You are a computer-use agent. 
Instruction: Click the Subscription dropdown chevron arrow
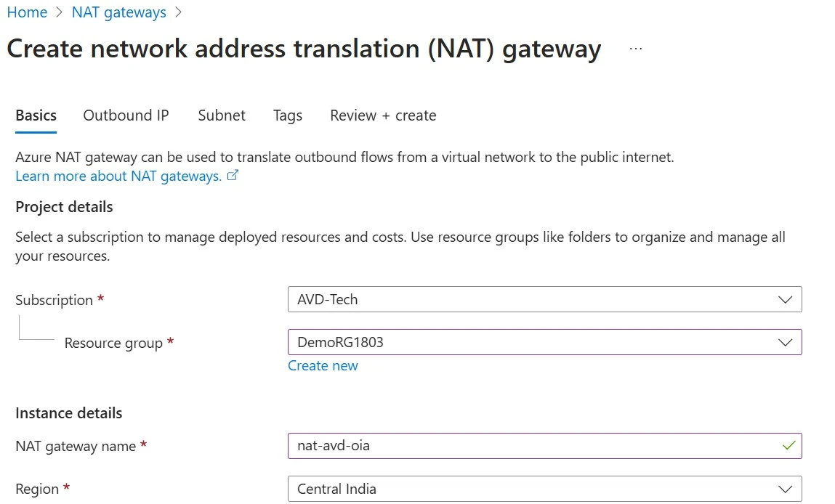[x=785, y=299]
